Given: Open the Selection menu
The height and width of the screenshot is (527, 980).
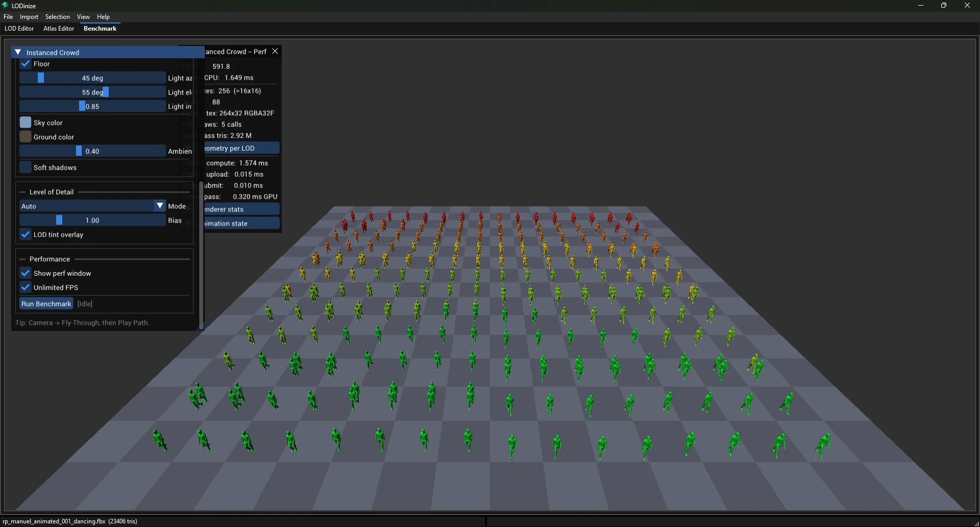Looking at the screenshot, I should click(58, 17).
